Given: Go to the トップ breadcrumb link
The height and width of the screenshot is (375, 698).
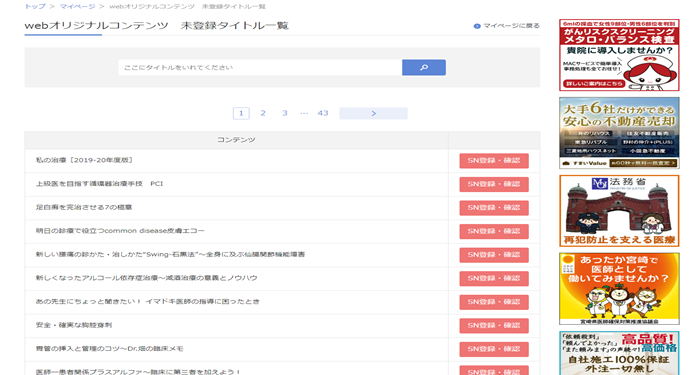Looking at the screenshot, I should tap(35, 7).
